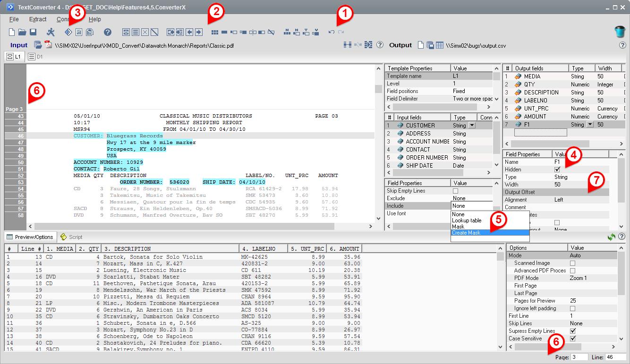Click the new document icon next to Output
The height and width of the screenshot is (364, 630).
pos(421,45)
